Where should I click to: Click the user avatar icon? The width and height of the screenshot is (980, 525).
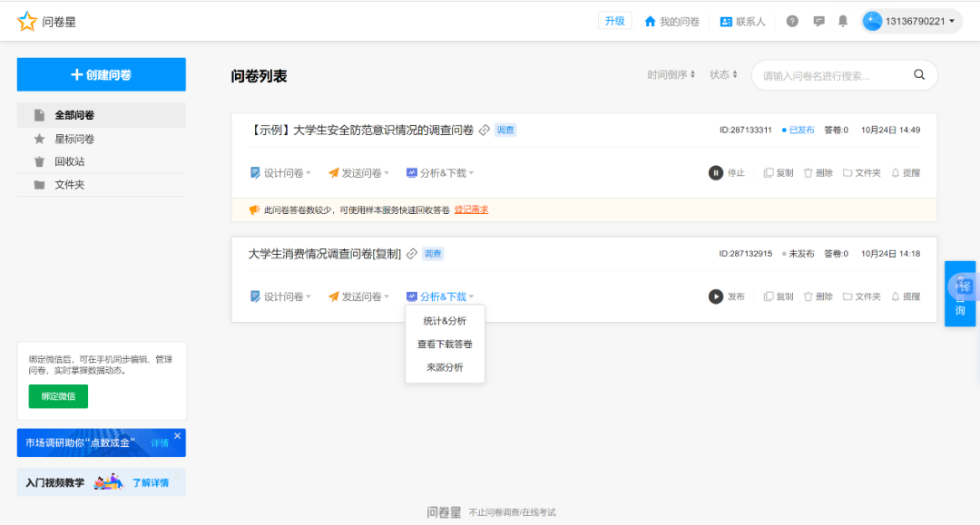pos(872,21)
